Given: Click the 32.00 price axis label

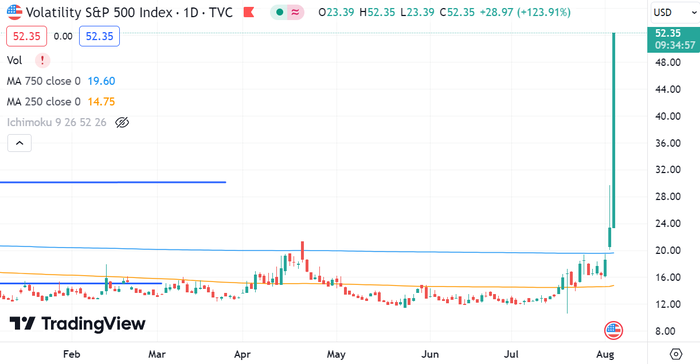Looking at the screenshot, I should 668,170.
